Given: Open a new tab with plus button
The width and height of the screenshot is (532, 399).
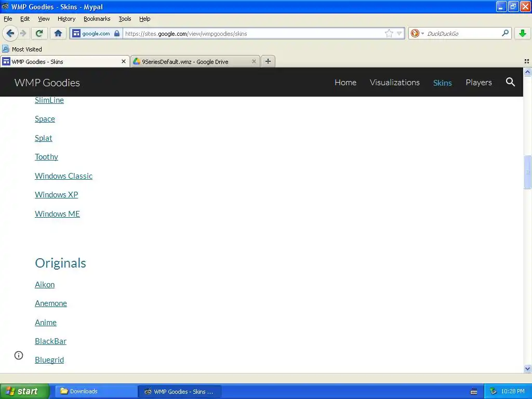Looking at the screenshot, I should 268,61.
